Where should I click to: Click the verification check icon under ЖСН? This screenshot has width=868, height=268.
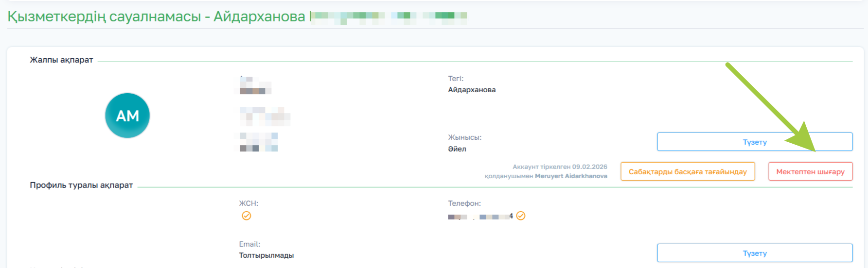[x=247, y=216]
